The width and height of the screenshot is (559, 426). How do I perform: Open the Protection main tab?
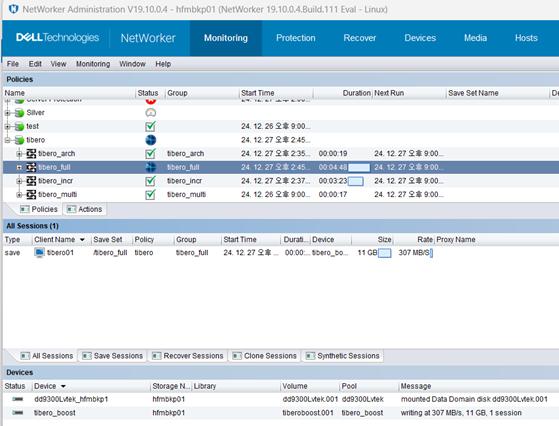[296, 38]
